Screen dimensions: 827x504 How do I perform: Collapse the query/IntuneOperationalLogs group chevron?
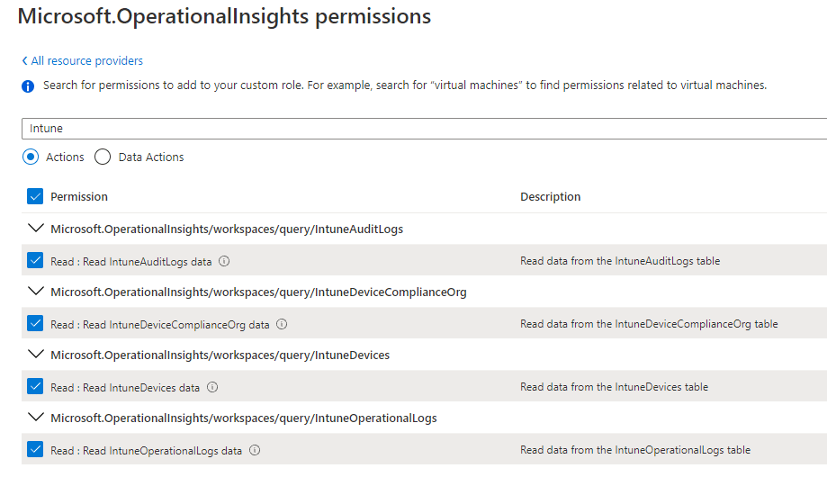[35, 417]
